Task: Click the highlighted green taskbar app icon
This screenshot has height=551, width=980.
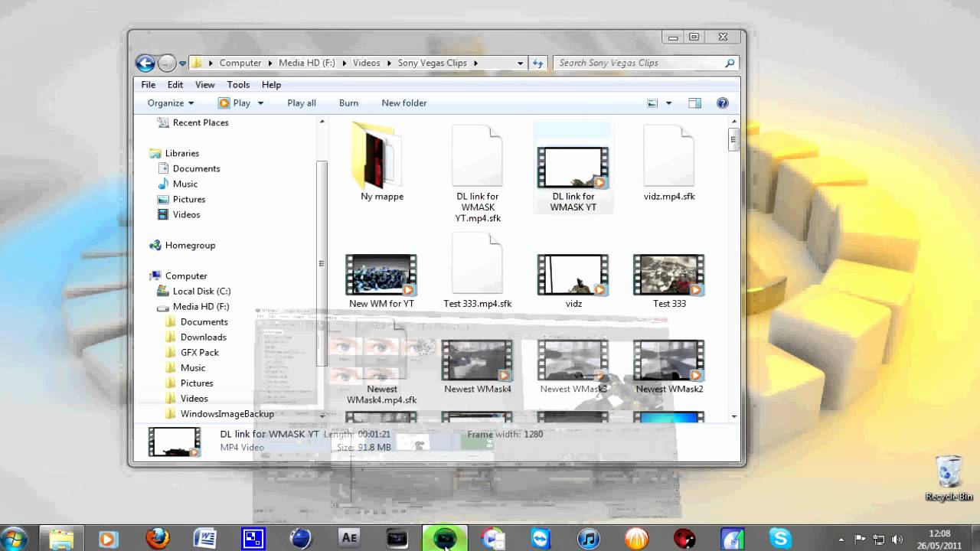Action: click(x=445, y=539)
